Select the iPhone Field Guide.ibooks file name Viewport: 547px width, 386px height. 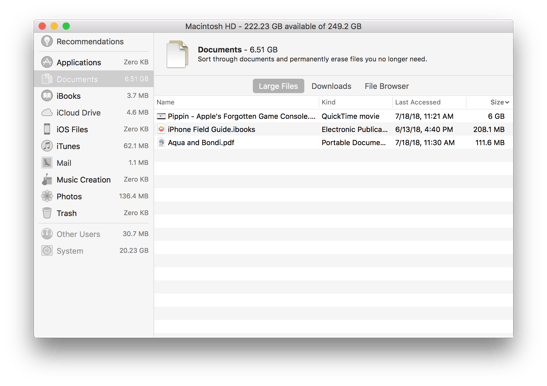211,129
